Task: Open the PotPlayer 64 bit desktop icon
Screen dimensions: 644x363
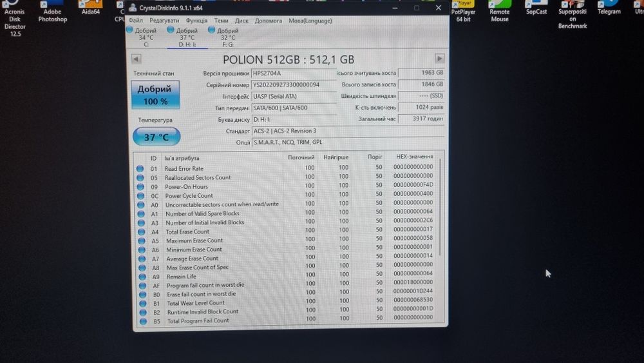Action: (x=463, y=11)
